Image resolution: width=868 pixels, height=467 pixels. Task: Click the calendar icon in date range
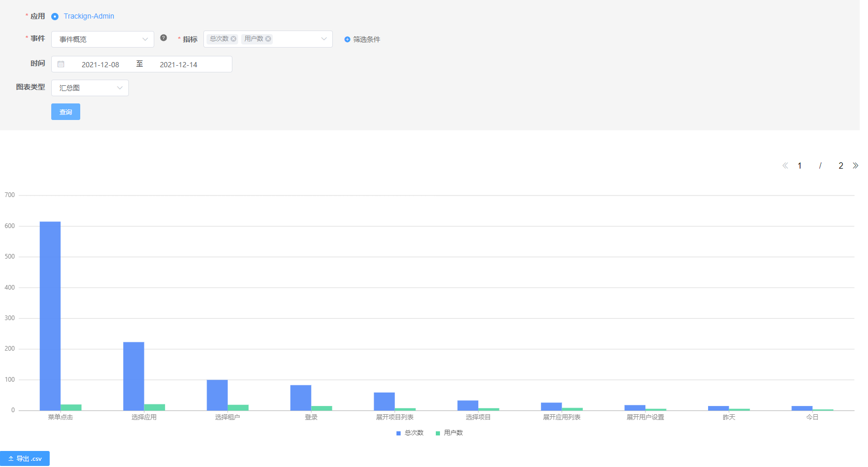click(61, 64)
